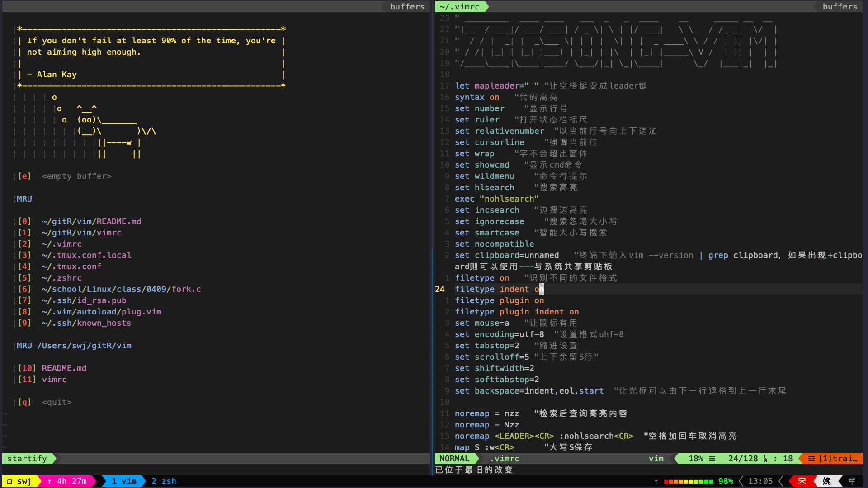Select tmux window 1 vim
Screen dimensions: 868x488
(124, 481)
